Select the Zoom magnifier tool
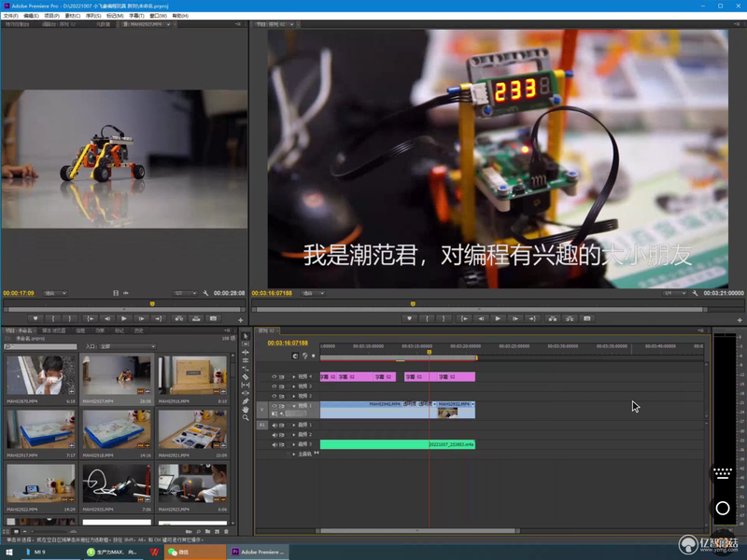The width and height of the screenshot is (747, 560). pyautogui.click(x=246, y=417)
